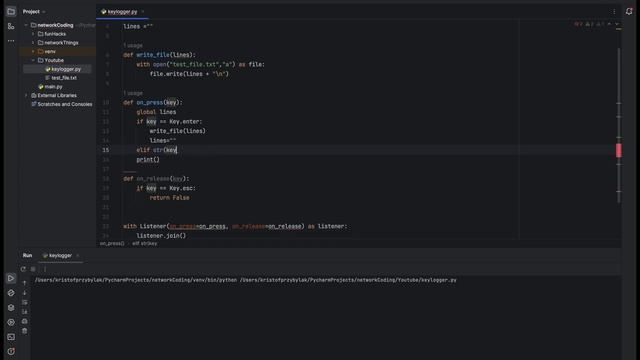The width and height of the screenshot is (640, 360).
Task: Open the Services tool window icon
Action: pos(11,322)
